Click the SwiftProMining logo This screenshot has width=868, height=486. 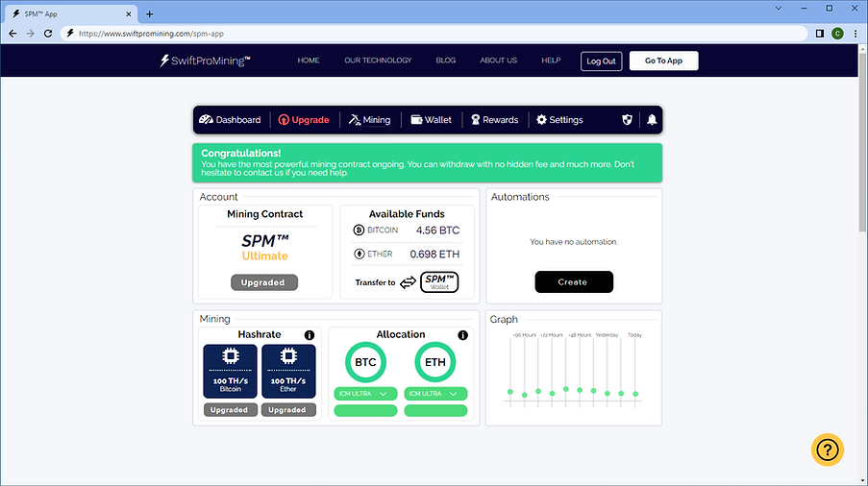tap(205, 61)
